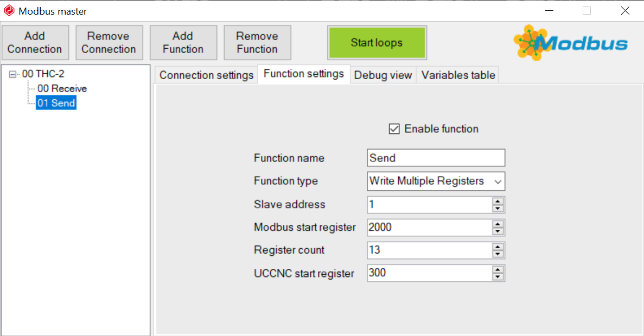Click the Remove Function button
This screenshot has height=336, width=644.
pyautogui.click(x=257, y=43)
